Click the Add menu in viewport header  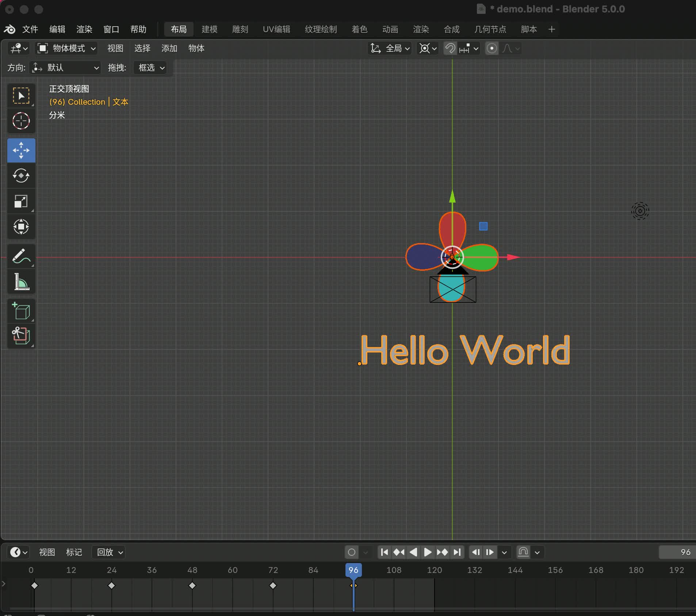tap(169, 49)
